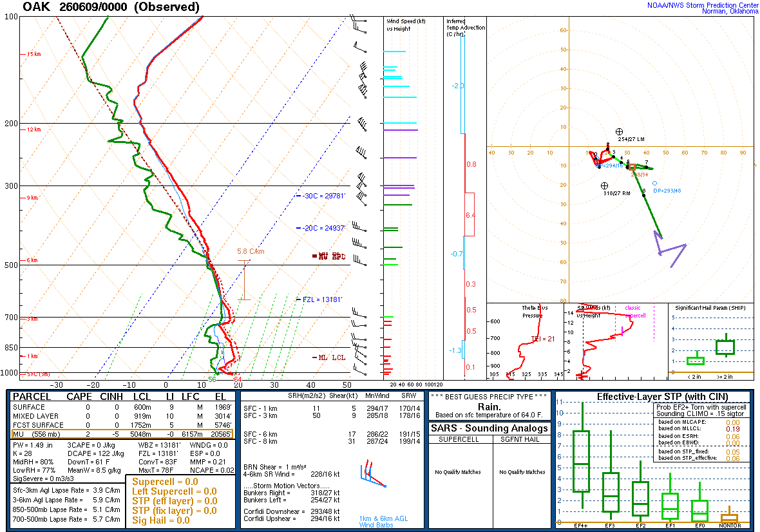
Task: Click the purple critical-angle lines on hodograph
Action: click(x=670, y=249)
